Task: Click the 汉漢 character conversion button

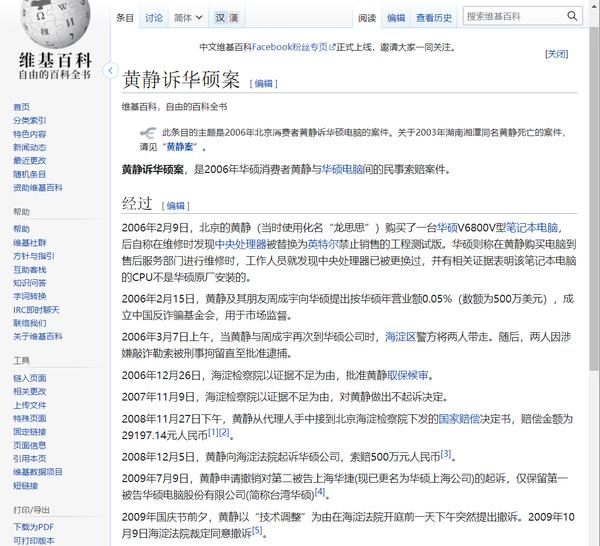Action: tap(227, 18)
